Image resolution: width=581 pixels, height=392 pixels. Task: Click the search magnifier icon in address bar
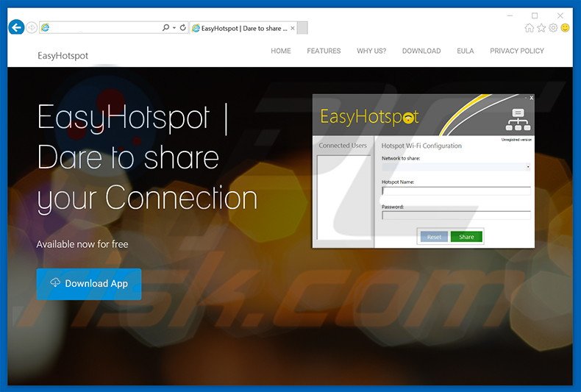pos(165,27)
